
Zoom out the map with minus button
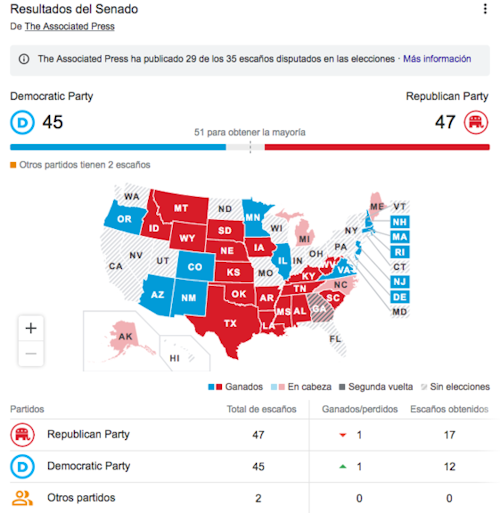(31, 353)
